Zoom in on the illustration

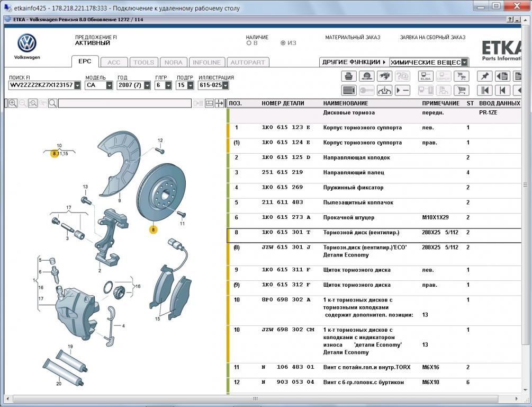tap(13, 103)
